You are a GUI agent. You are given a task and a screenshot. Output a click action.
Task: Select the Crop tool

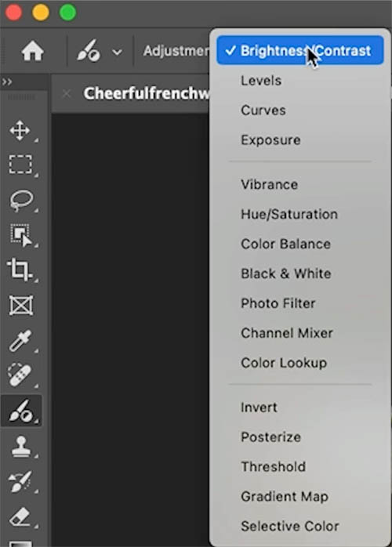[x=20, y=270]
